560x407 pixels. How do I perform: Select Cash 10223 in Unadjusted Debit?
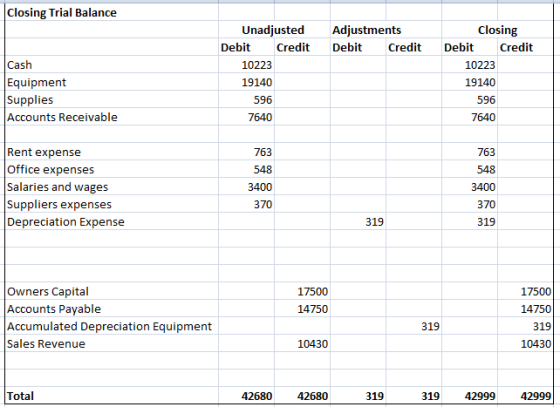tap(257, 65)
